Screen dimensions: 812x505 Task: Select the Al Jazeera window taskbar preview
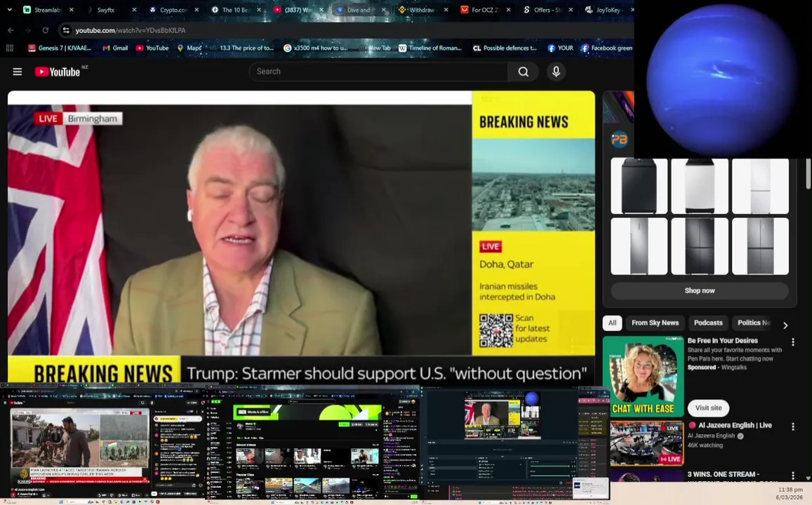pyautogui.click(x=103, y=443)
